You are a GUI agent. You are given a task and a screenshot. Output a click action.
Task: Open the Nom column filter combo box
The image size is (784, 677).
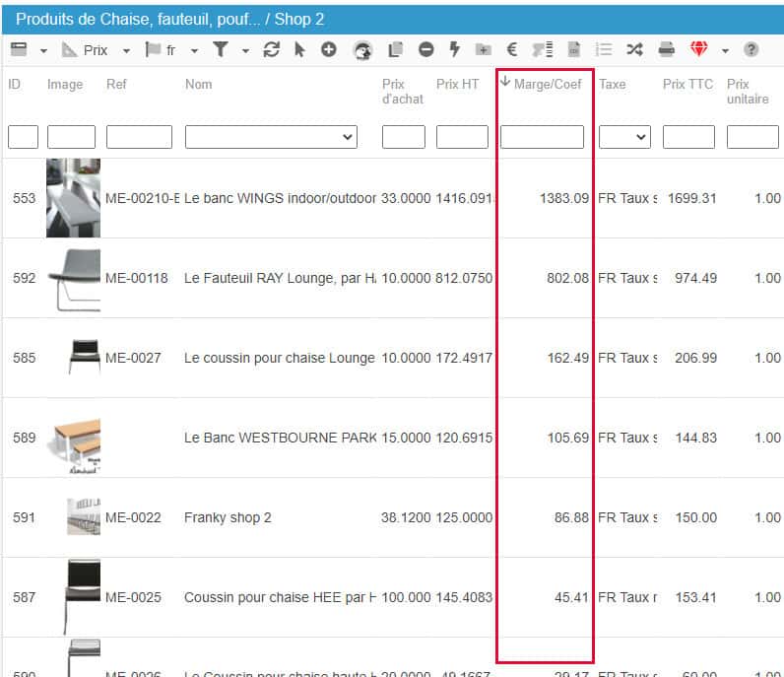click(x=271, y=137)
